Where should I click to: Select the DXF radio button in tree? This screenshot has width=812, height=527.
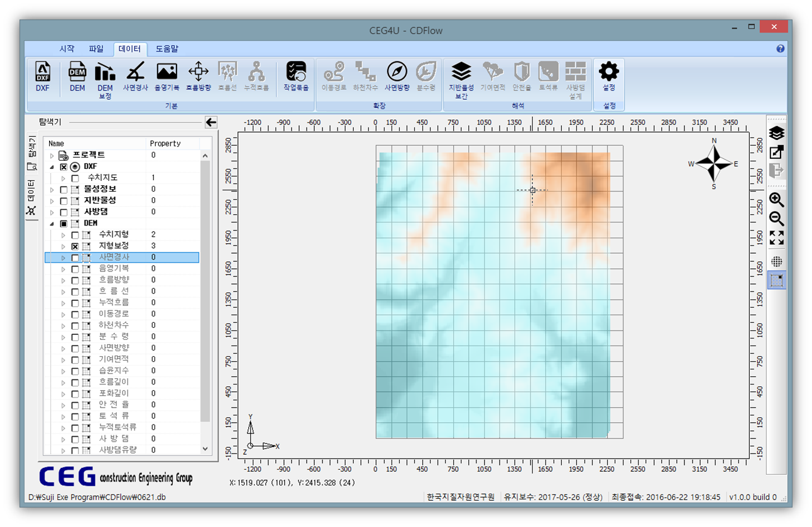(x=75, y=166)
